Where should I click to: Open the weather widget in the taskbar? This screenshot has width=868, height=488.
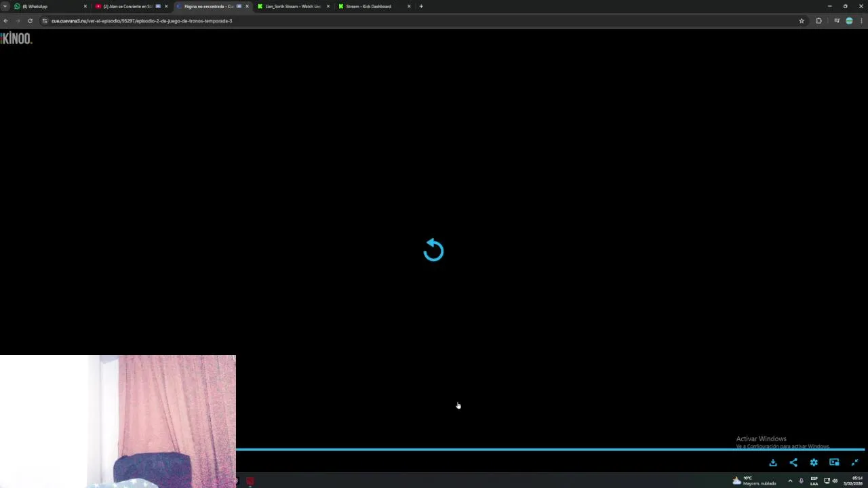[754, 481]
